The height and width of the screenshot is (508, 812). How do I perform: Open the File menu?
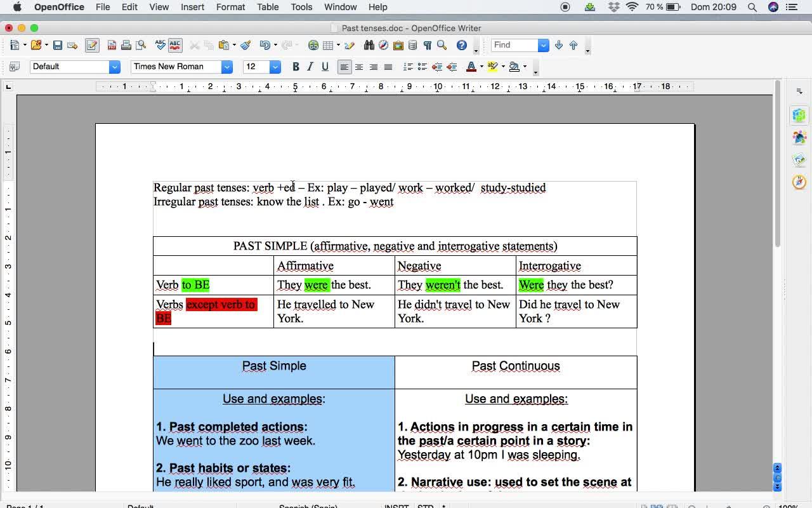click(103, 7)
